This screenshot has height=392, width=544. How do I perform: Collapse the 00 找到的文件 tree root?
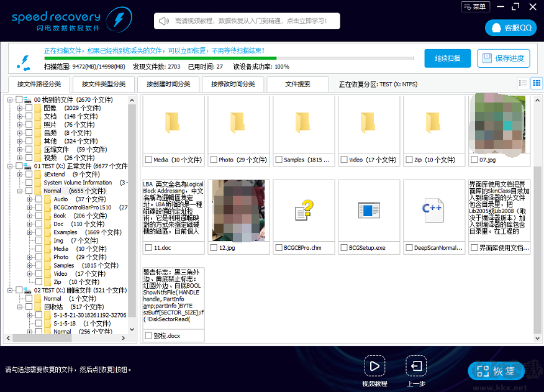tap(10, 99)
